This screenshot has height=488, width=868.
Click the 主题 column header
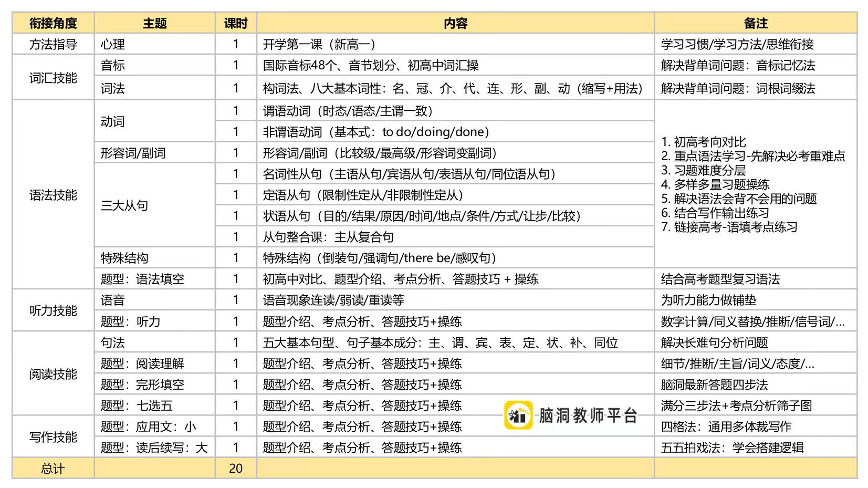(154, 23)
